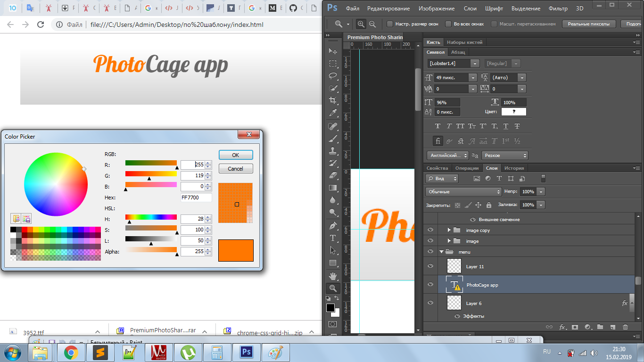Toggle standard ligatures 'fi' button
Screen dimensions: 644x362
(x=438, y=141)
